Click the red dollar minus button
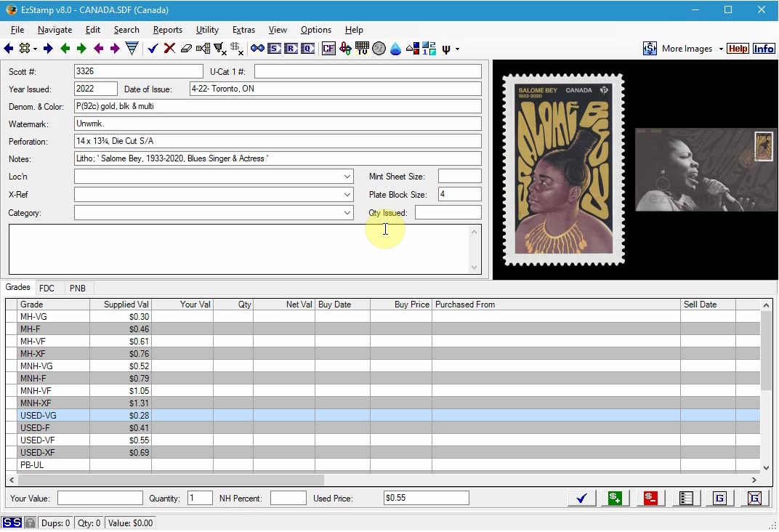 [650, 499]
